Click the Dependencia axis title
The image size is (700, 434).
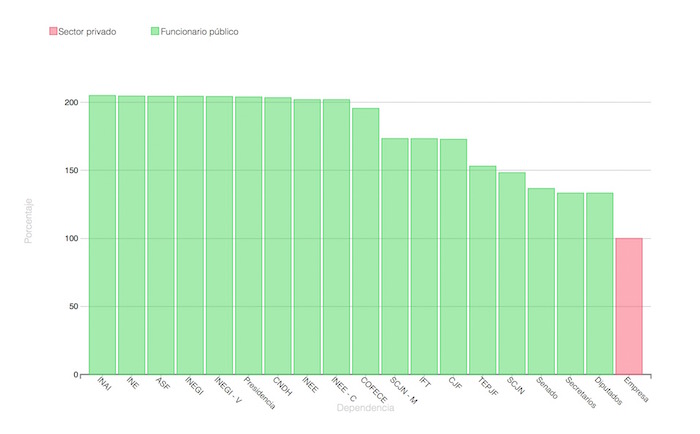click(x=365, y=408)
